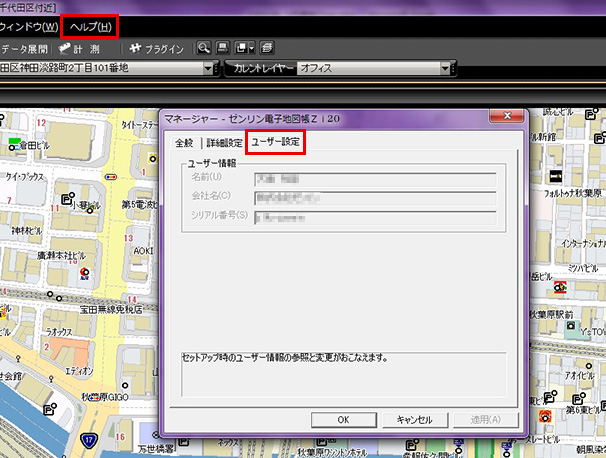Viewport: 606px width, 458px height.
Task: Click the 秋葉原GIGO map label
Action: coord(105,397)
